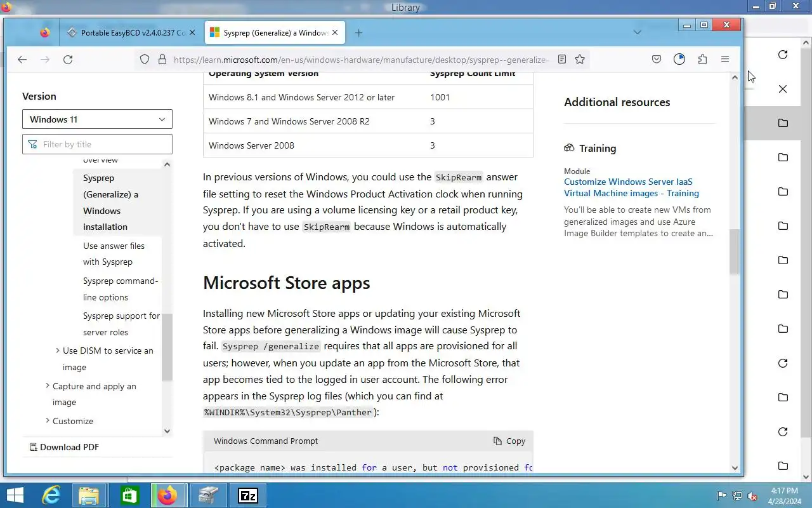Viewport: 812px width, 508px height.
Task: Click the refresh icon in Library window
Action: coord(783,55)
